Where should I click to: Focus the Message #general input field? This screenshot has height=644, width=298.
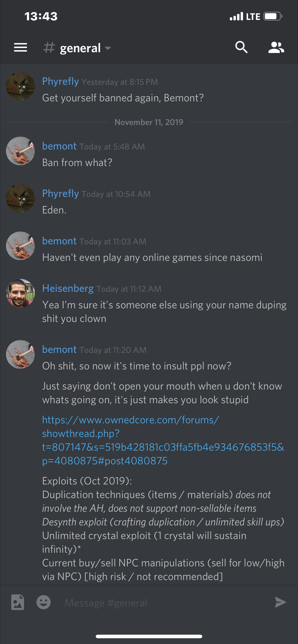(165, 603)
